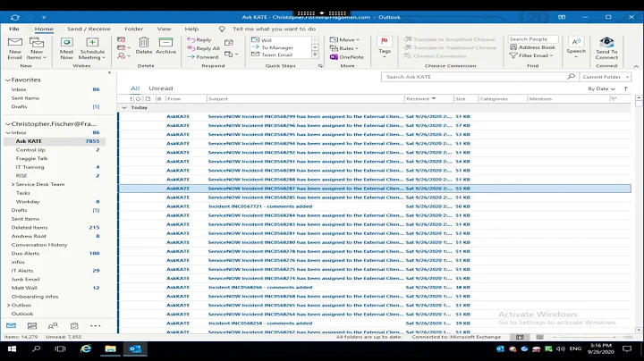Create a New Email

(x=15, y=48)
